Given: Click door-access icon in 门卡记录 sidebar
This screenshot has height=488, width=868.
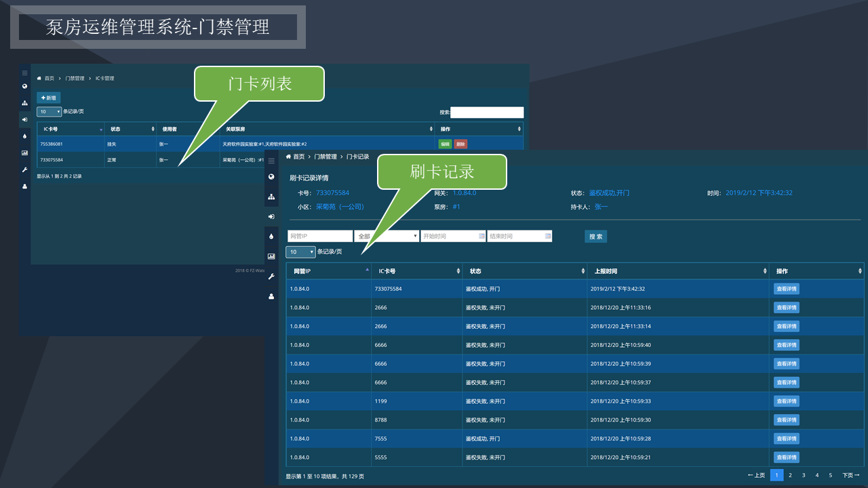Looking at the screenshot, I should click(x=271, y=216).
